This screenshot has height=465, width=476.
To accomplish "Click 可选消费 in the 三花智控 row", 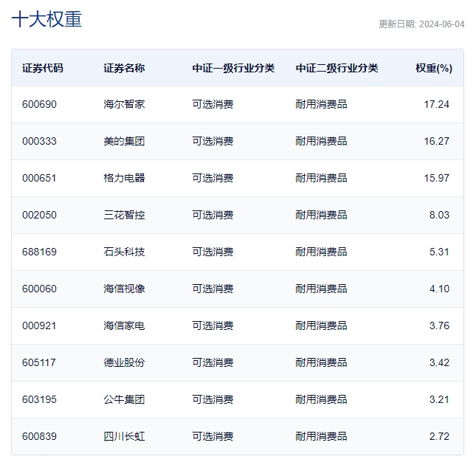I will 213,216.
